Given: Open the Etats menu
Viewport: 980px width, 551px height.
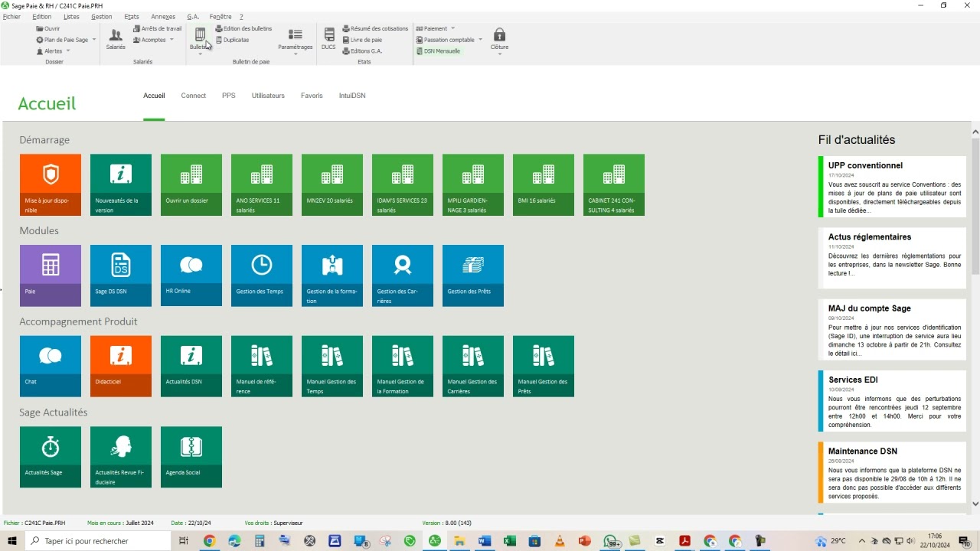Looking at the screenshot, I should (x=132, y=17).
